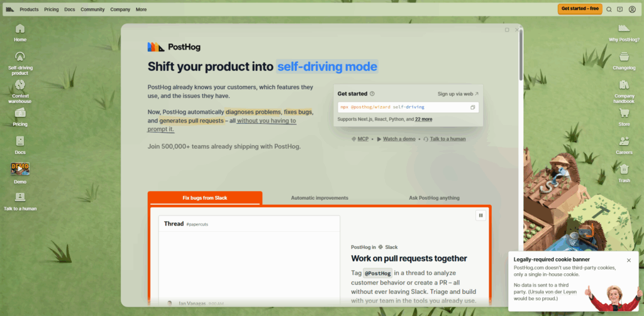The height and width of the screenshot is (316, 644).
Task: Open the Pricing menu item
Action: point(52,9)
